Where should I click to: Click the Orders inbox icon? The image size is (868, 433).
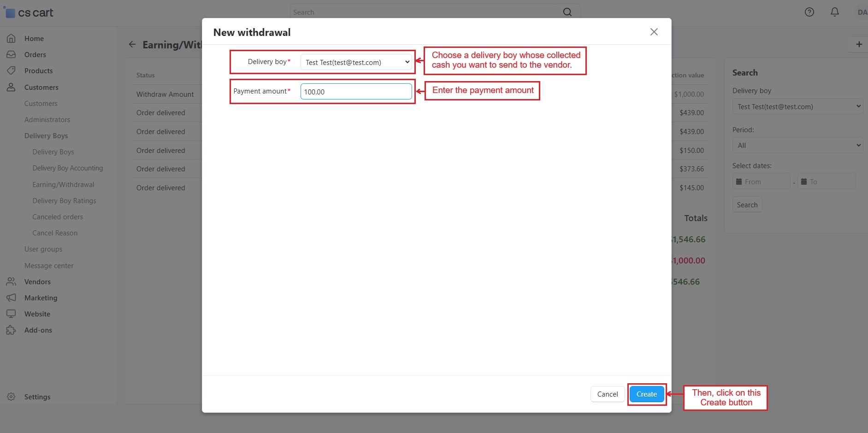coord(11,55)
